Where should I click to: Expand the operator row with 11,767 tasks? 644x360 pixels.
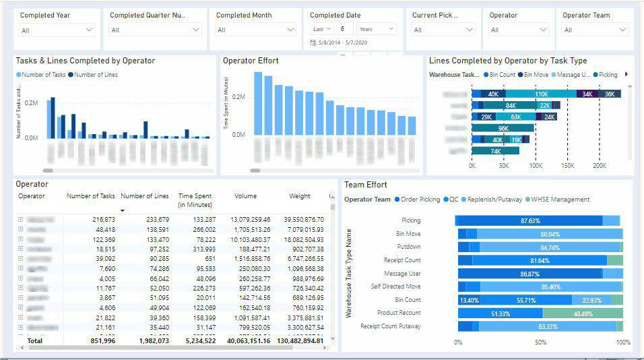20,288
